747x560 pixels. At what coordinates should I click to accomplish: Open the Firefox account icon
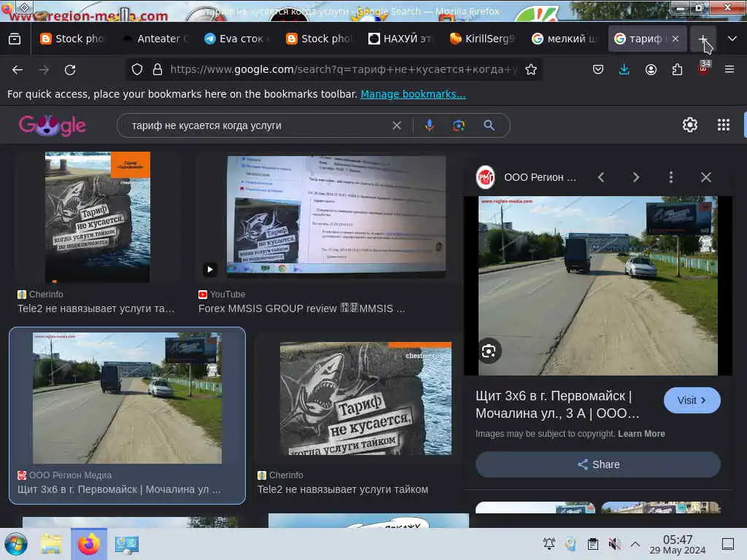point(651,69)
